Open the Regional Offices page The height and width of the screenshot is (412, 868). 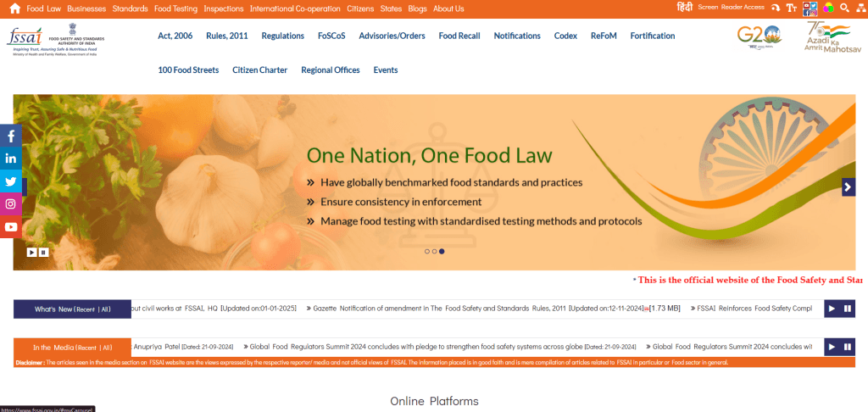(x=331, y=70)
